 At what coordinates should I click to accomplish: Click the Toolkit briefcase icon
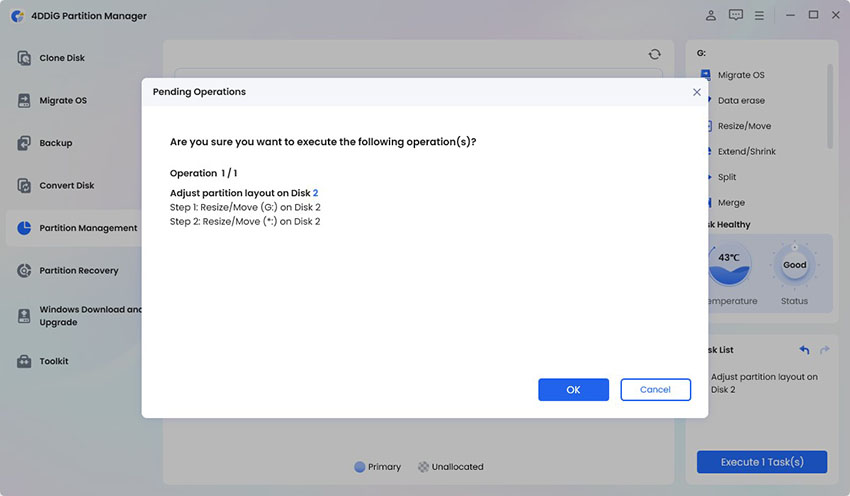coord(24,361)
